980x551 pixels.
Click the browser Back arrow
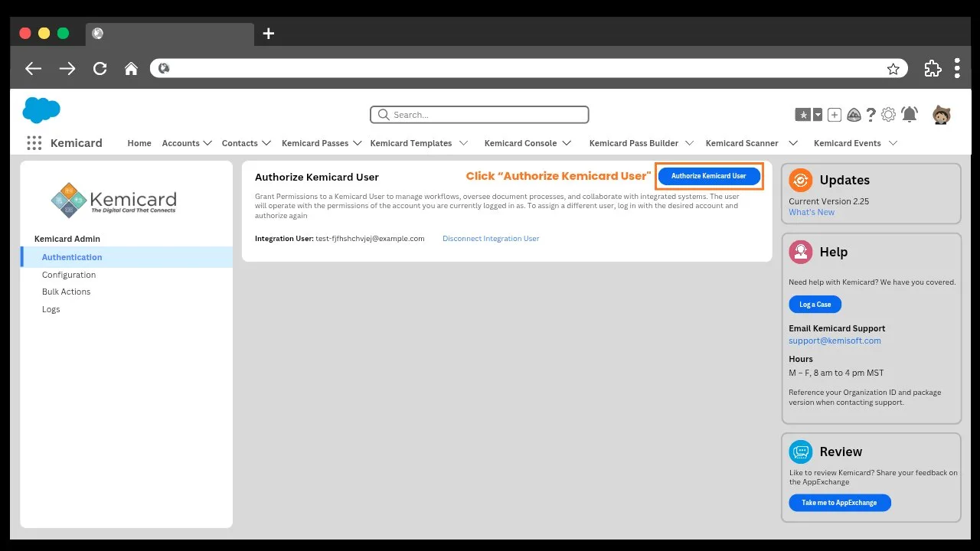click(x=33, y=69)
